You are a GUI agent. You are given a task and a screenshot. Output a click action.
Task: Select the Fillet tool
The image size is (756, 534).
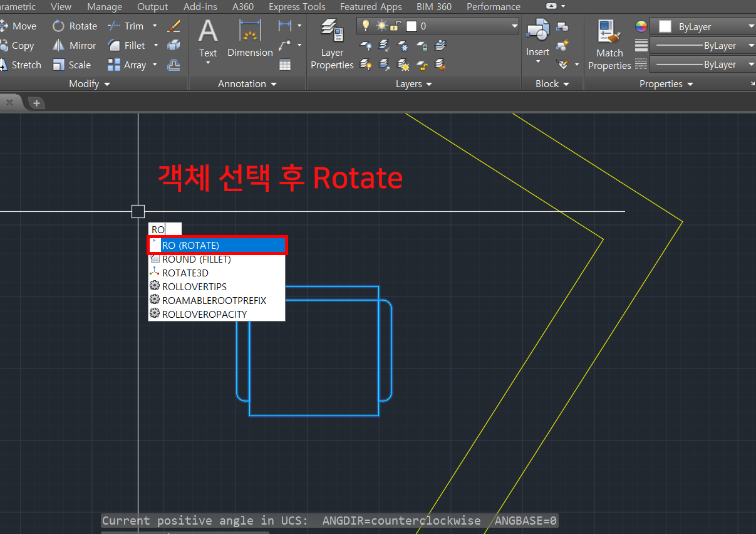click(126, 45)
